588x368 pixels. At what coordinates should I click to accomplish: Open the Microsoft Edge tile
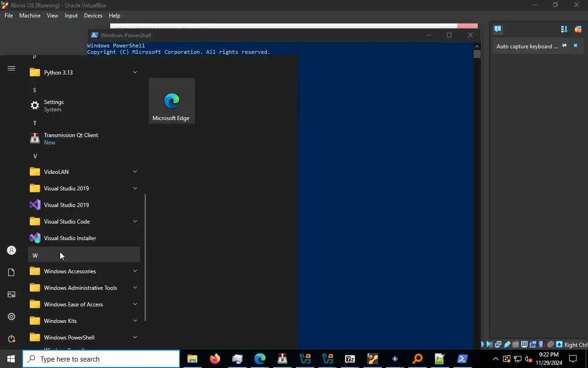171,101
